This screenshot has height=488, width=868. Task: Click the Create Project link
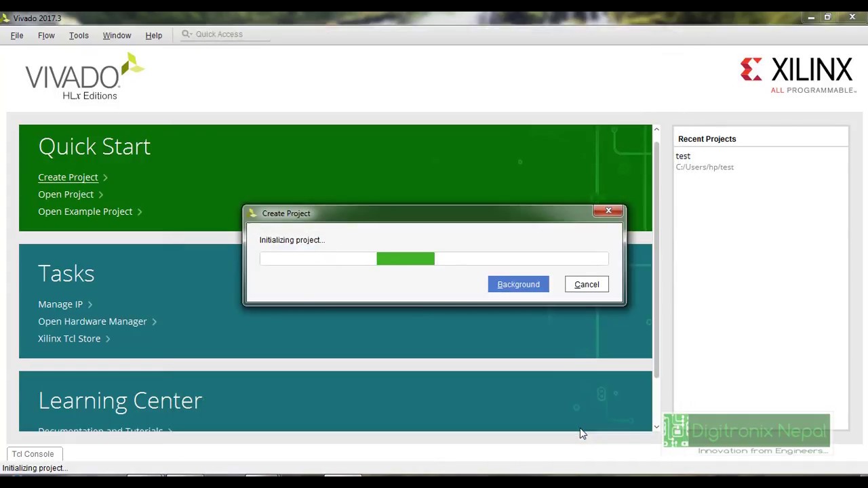[68, 177]
